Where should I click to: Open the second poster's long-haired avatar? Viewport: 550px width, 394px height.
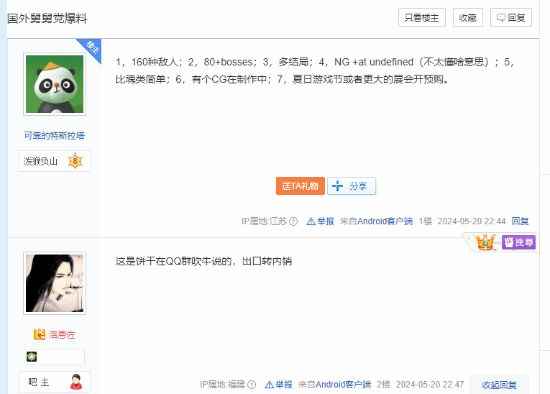(x=55, y=283)
